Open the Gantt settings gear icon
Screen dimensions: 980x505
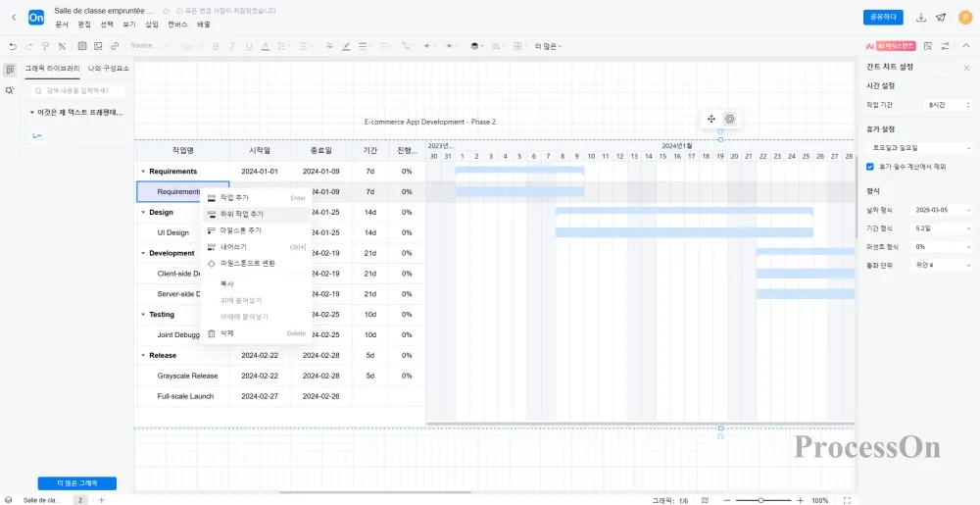coord(729,119)
